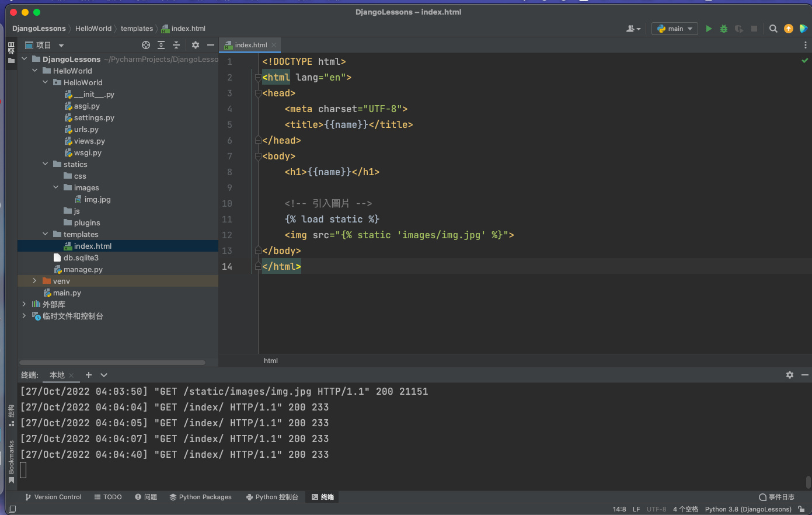Toggle read-only lock icon in status bar
Viewport: 812px width, 515px height.
(x=801, y=509)
